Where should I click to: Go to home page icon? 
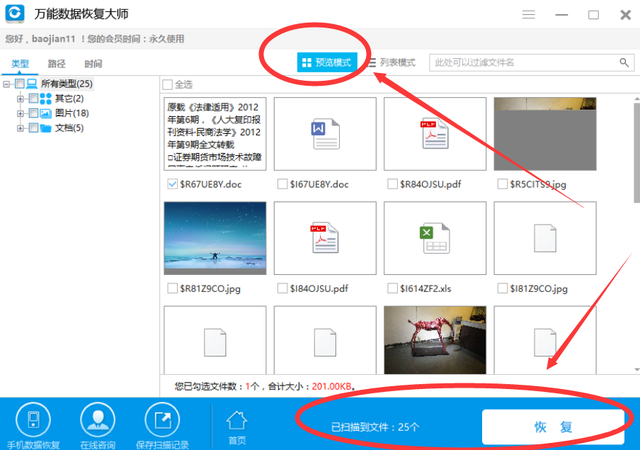tap(237, 421)
